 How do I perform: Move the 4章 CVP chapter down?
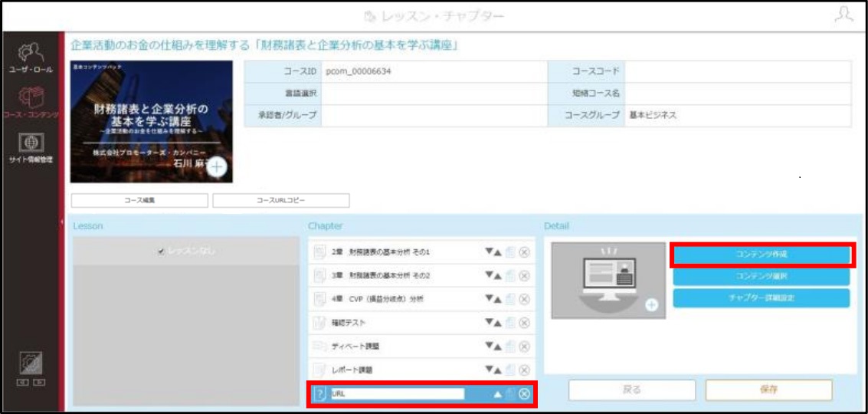(489, 299)
